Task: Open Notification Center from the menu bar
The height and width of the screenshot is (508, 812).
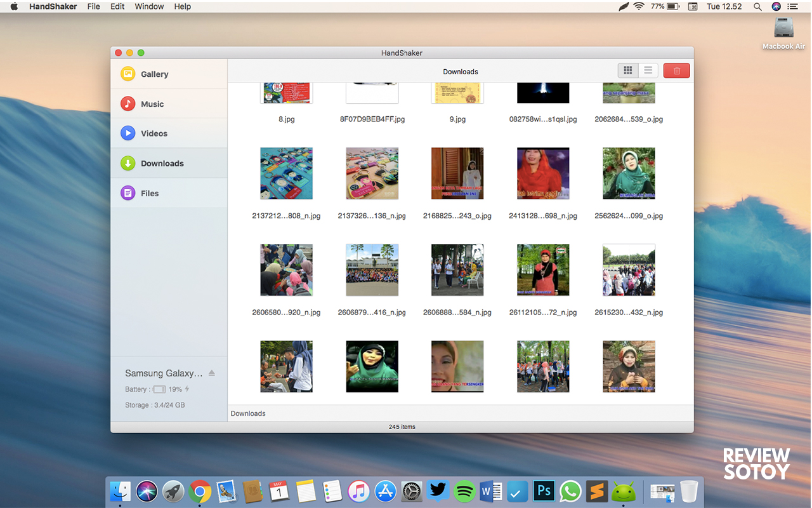Action: tap(793, 6)
